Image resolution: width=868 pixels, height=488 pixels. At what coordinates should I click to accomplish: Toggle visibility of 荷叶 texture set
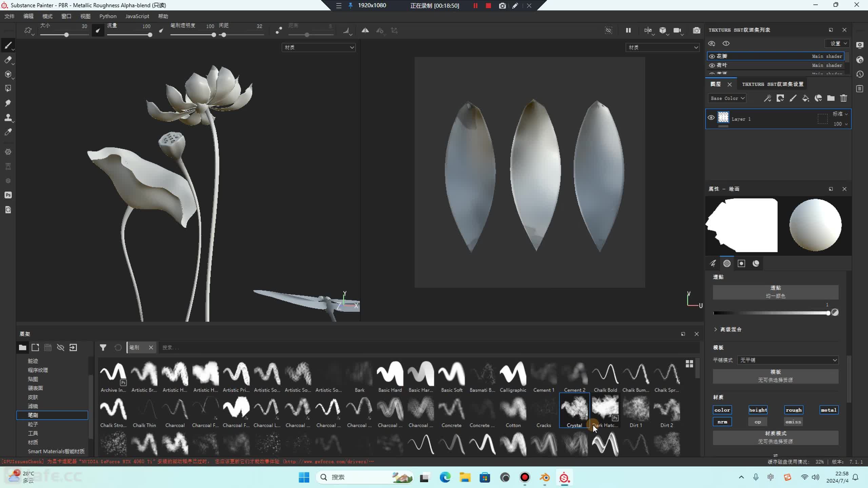712,65
